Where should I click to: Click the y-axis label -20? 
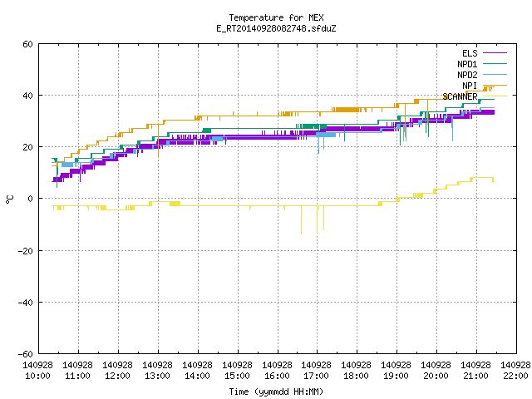(26, 251)
